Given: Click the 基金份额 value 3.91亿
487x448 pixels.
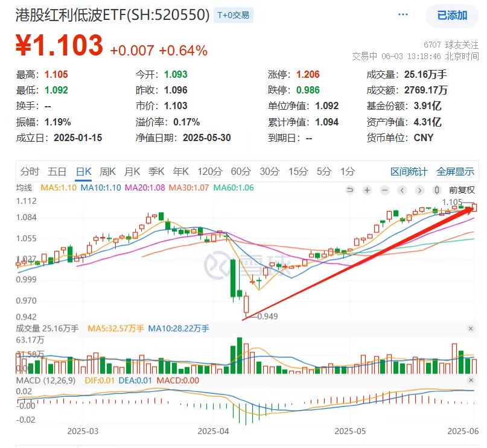Looking at the screenshot, I should [x=427, y=106].
